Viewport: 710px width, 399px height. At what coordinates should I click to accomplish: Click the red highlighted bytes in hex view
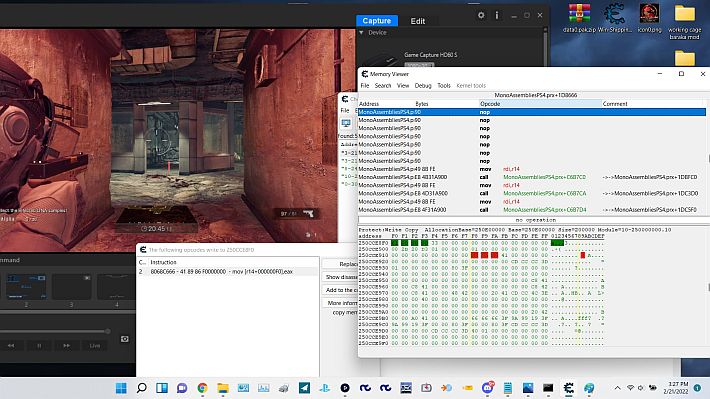[x=484, y=255]
